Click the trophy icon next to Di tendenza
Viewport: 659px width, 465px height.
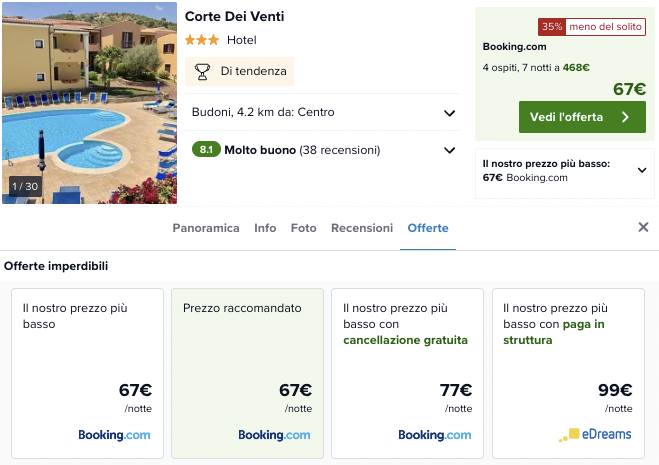[x=202, y=71]
